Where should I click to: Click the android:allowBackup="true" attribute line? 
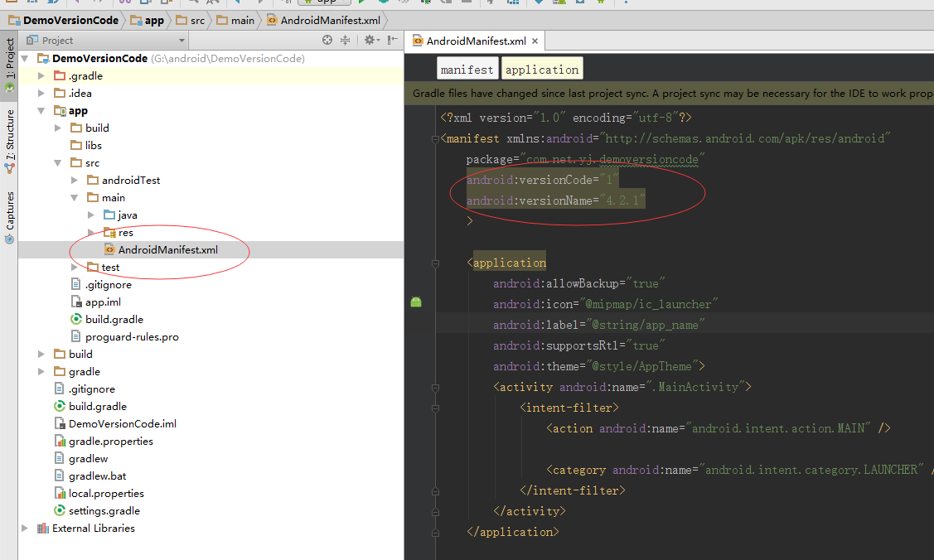point(579,284)
